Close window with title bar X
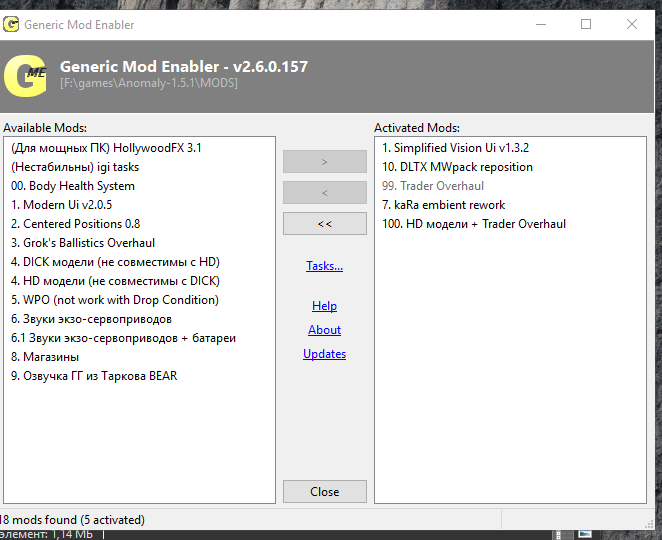The height and width of the screenshot is (540, 662). [632, 24]
